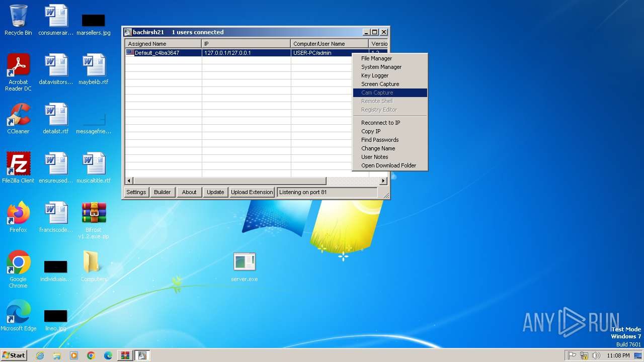The height and width of the screenshot is (362, 644).
Task: Select Key Logger menu entry
Action: click(x=390, y=75)
